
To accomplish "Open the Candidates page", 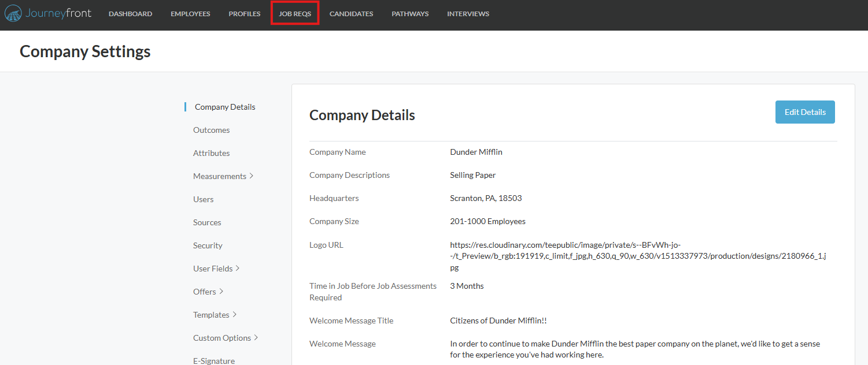I will click(x=352, y=14).
